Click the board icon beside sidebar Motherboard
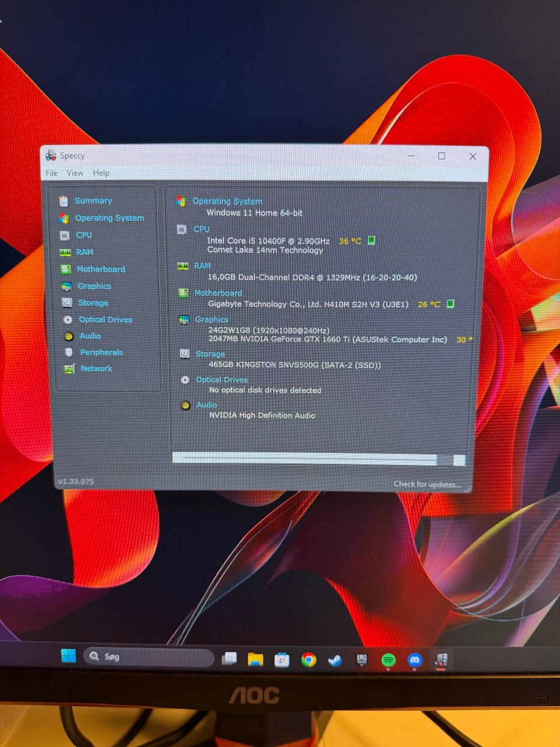Image resolution: width=560 pixels, height=747 pixels. [66, 270]
